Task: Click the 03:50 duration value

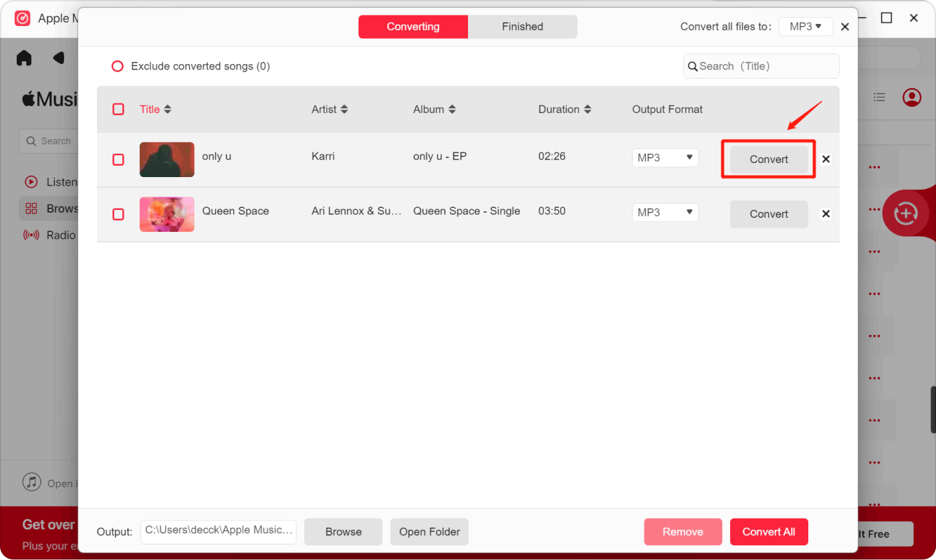Action: point(552,211)
